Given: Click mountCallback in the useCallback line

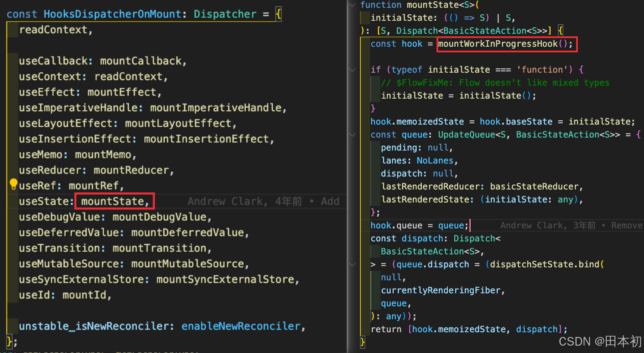Looking at the screenshot, I should pyautogui.click(x=140, y=61).
